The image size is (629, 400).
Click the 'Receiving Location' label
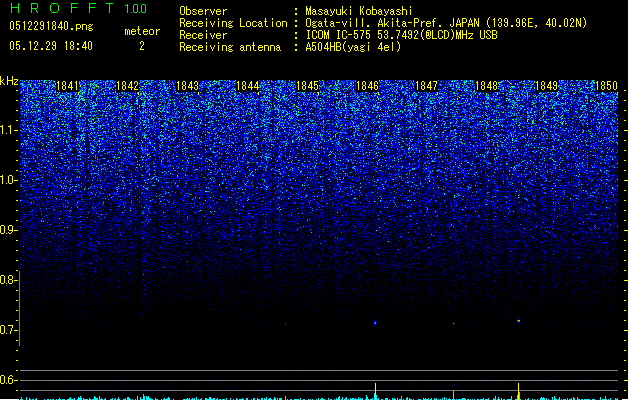click(233, 23)
